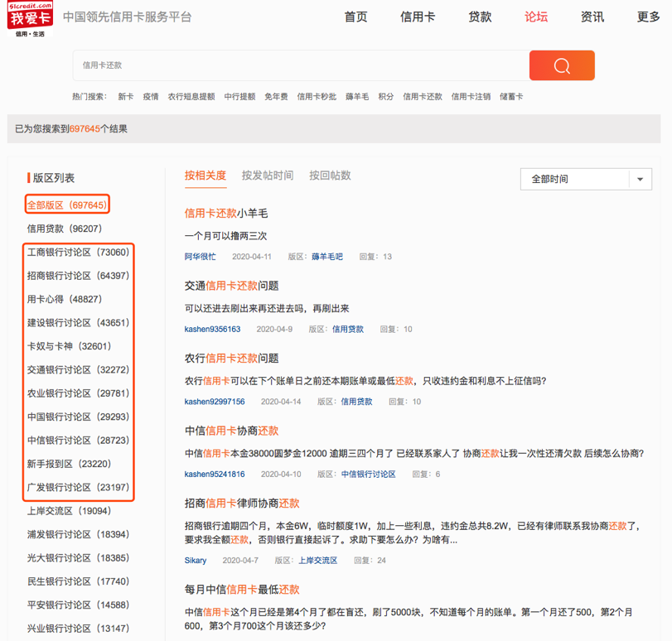Click the 2020-04-11 post date
The width and height of the screenshot is (672, 641).
tap(252, 257)
